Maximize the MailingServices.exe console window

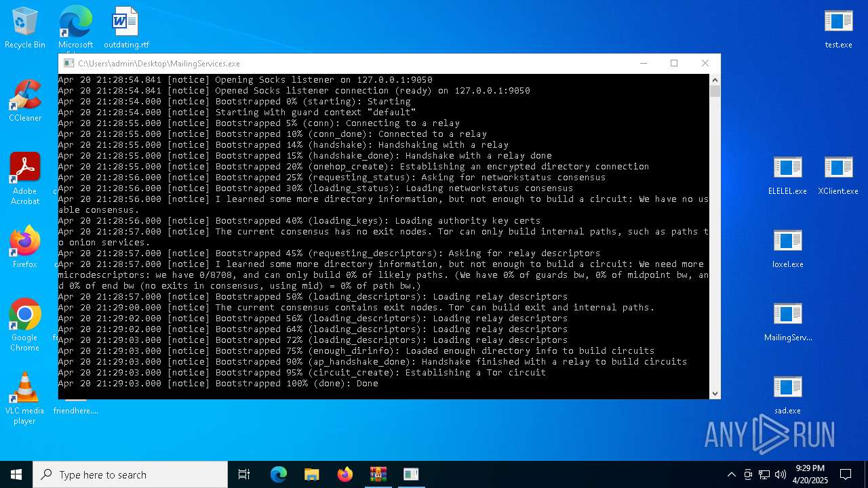(674, 63)
